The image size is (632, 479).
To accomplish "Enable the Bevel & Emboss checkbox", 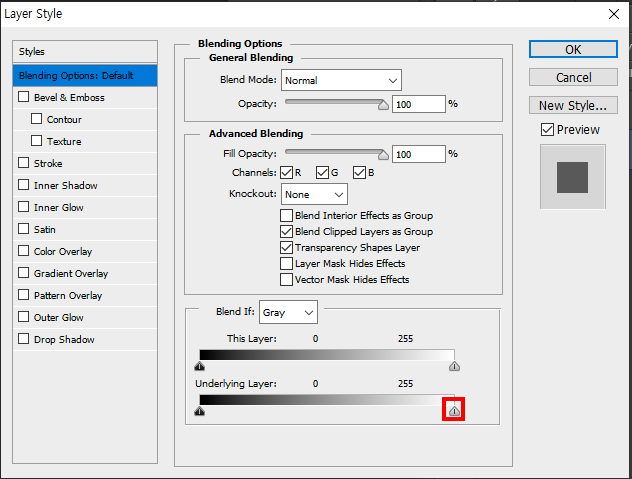I will pos(24,97).
